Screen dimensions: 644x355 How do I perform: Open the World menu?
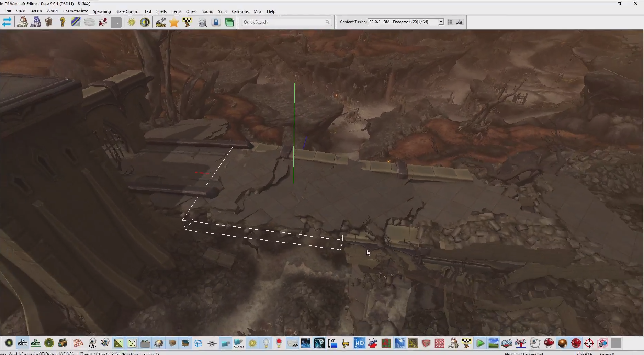[52, 11]
